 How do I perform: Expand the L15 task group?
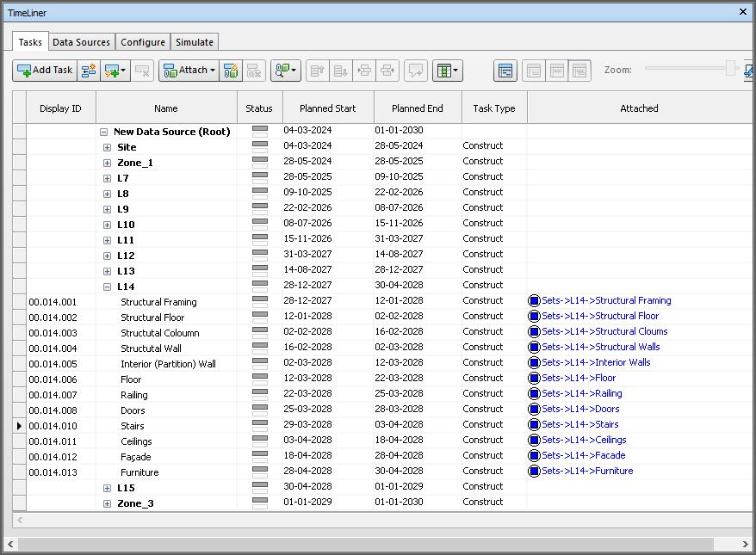(107, 488)
